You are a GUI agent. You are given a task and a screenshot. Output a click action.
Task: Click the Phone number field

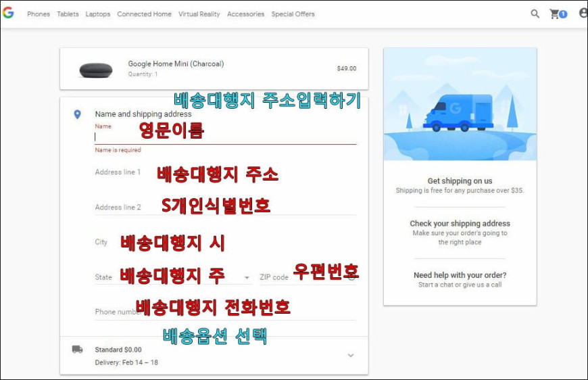[x=225, y=312]
